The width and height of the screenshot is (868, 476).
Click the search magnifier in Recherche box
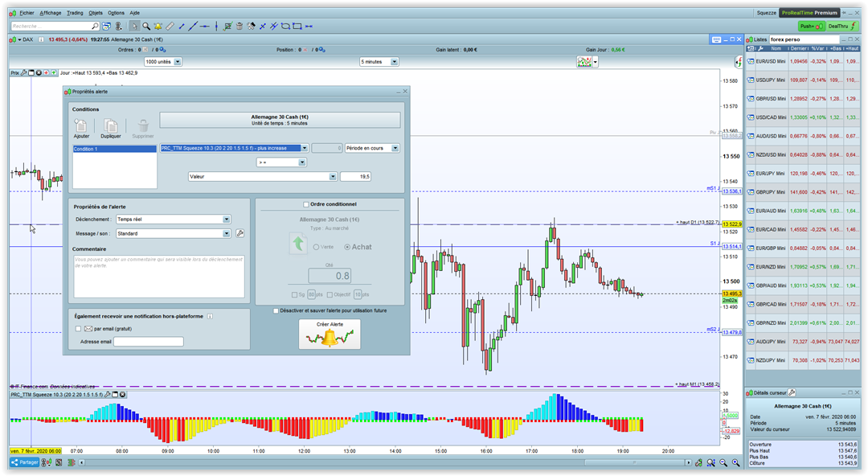pyautogui.click(x=95, y=26)
